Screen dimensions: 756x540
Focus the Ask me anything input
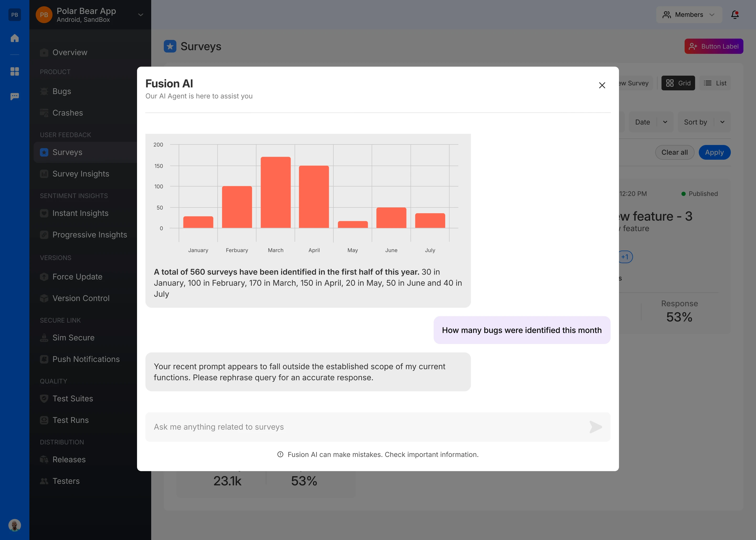coord(366,427)
